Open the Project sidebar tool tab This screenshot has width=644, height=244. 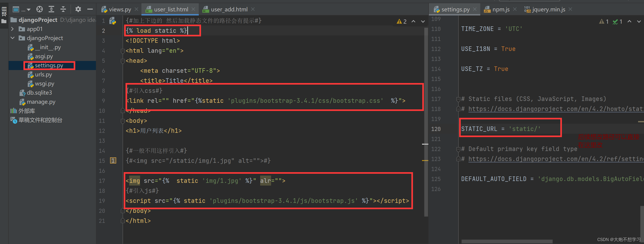pyautogui.click(x=4, y=15)
